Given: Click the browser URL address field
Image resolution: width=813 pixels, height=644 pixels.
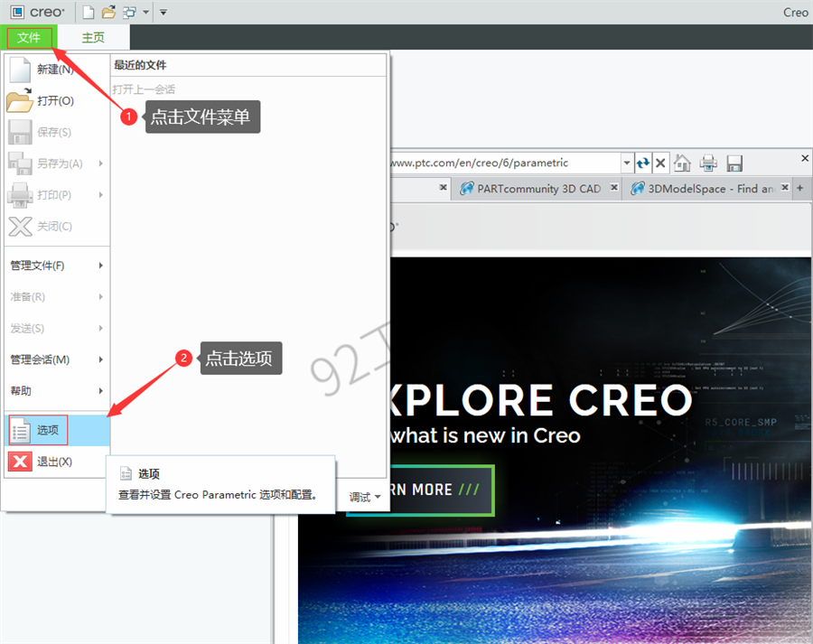Looking at the screenshot, I should pyautogui.click(x=506, y=163).
